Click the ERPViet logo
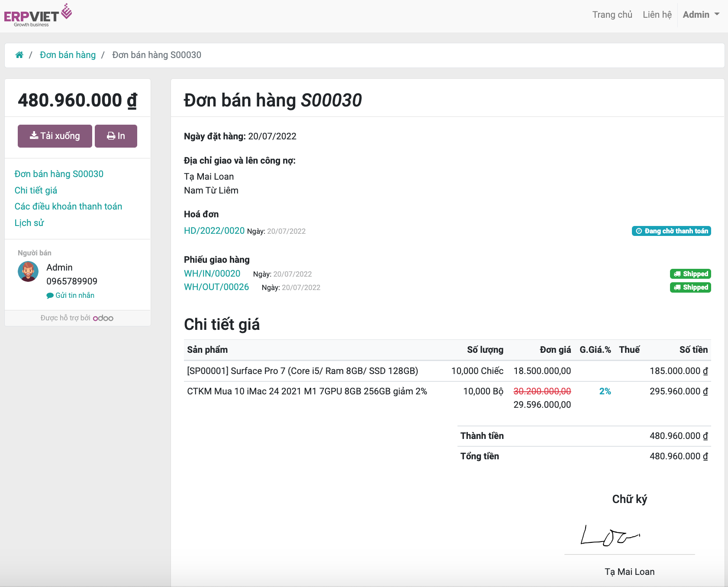The width and height of the screenshot is (728, 587). point(38,15)
